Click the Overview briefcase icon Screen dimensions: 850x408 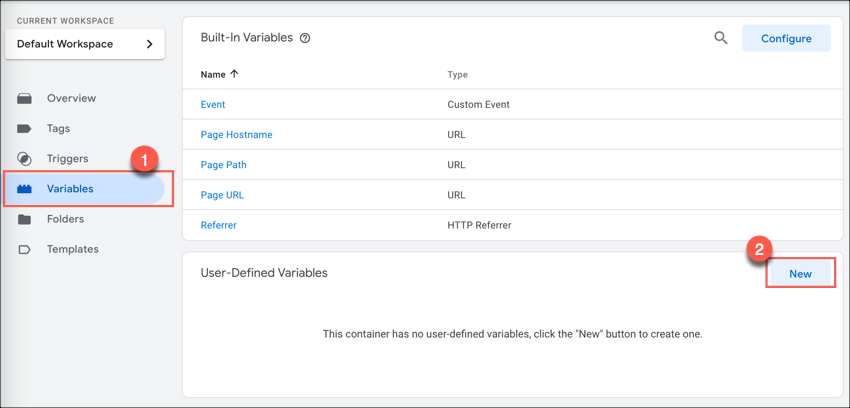pos(24,99)
